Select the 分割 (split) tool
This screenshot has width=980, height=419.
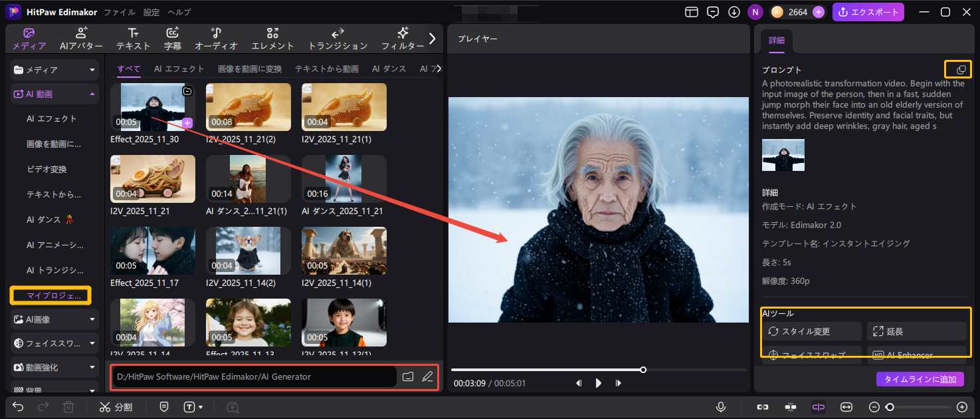tap(116, 406)
